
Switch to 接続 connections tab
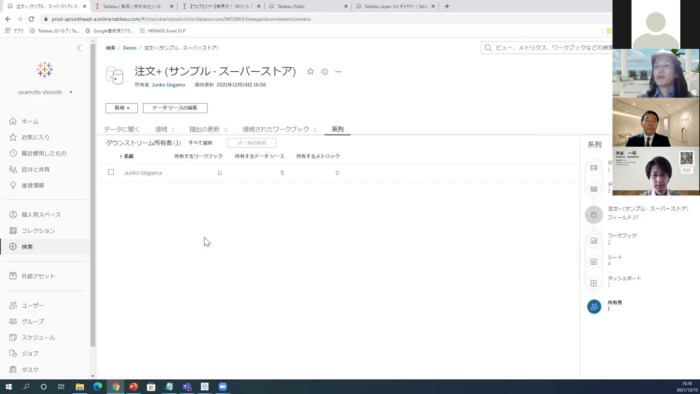pos(164,129)
